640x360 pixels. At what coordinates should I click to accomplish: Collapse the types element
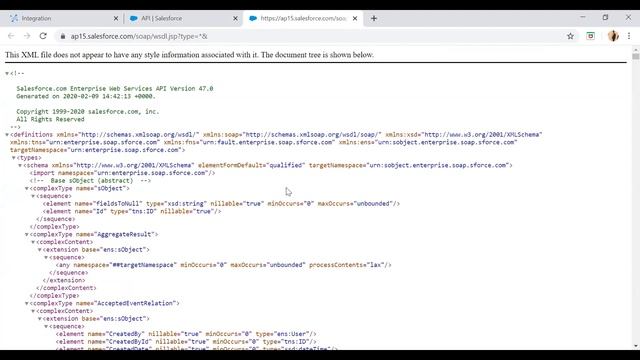[x=13, y=158]
